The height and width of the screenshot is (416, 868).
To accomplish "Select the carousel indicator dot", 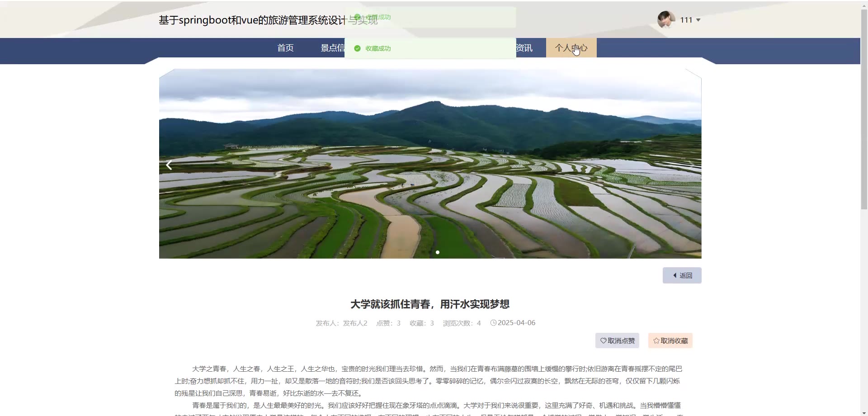I will point(438,252).
